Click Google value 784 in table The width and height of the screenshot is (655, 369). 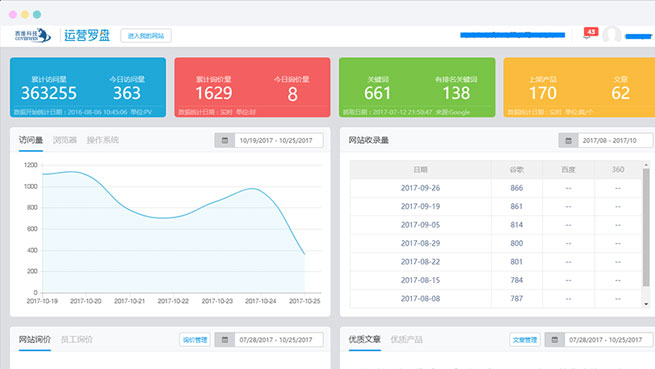click(517, 280)
